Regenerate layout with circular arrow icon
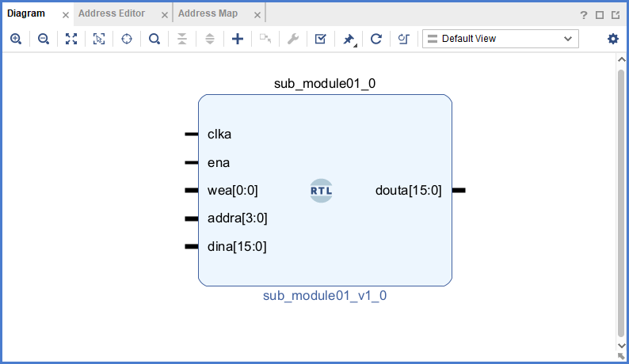Image resolution: width=629 pixels, height=364 pixels. [375, 39]
